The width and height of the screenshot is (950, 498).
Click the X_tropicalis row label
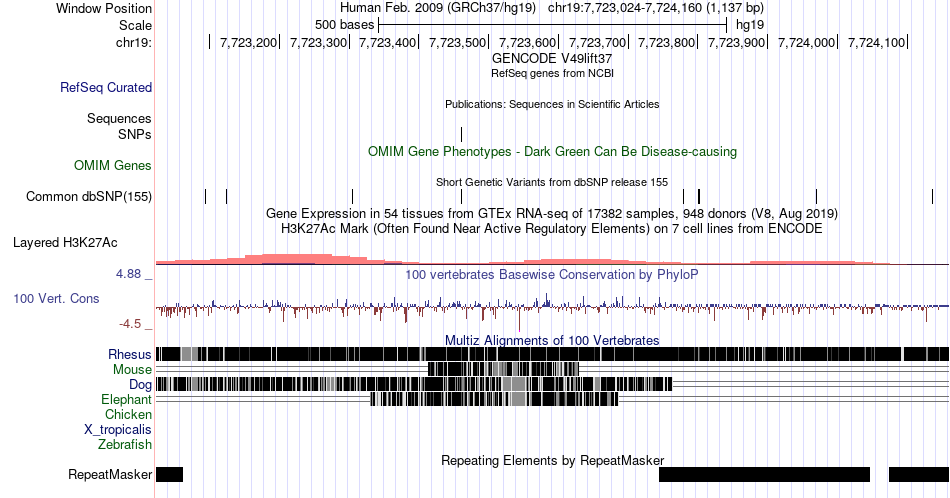(118, 430)
